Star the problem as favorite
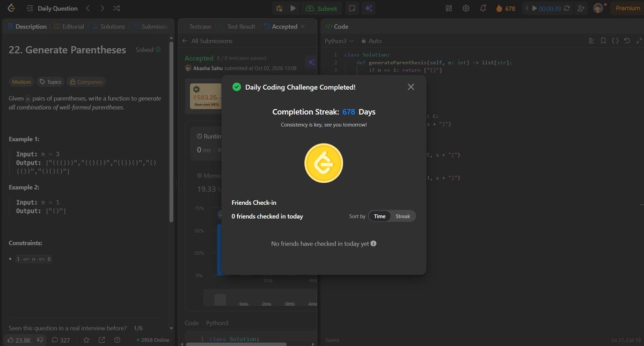The width and height of the screenshot is (644, 346). 86,340
